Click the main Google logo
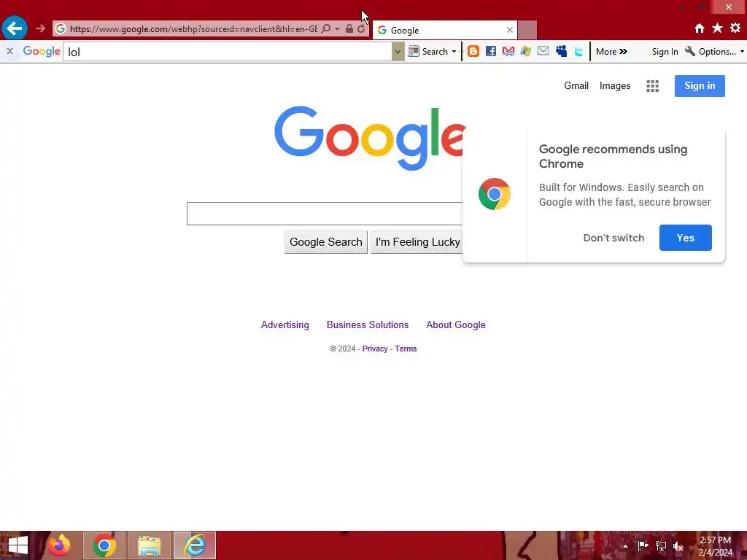Viewport: 747px width, 560px height. (369, 138)
